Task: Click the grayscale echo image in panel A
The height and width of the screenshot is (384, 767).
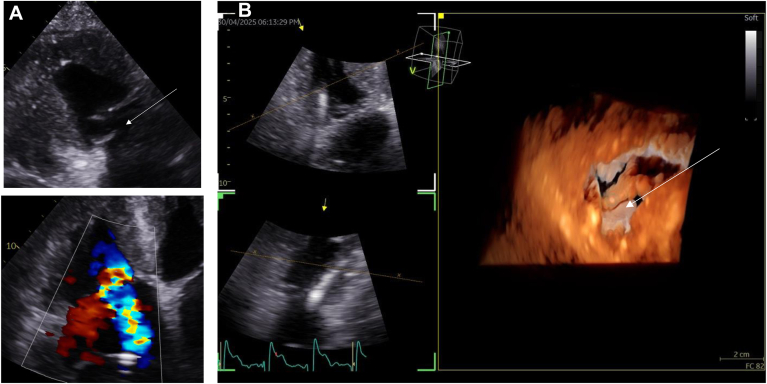Action: click(102, 94)
